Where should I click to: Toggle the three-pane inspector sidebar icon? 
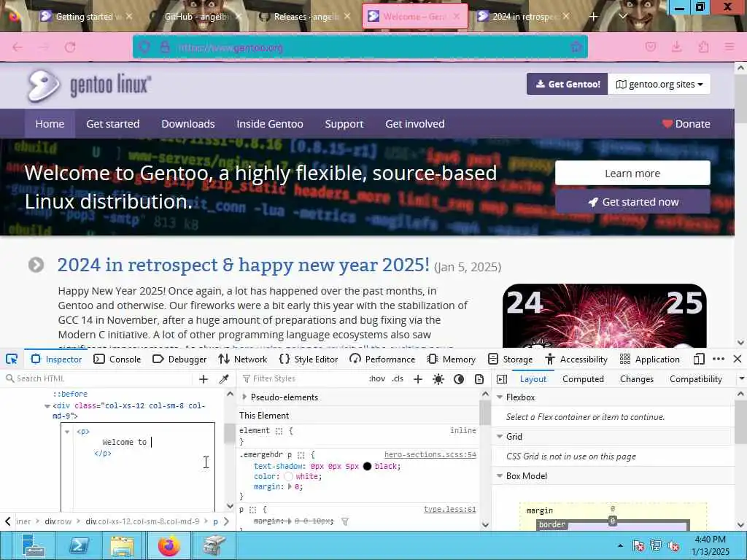[502, 379]
